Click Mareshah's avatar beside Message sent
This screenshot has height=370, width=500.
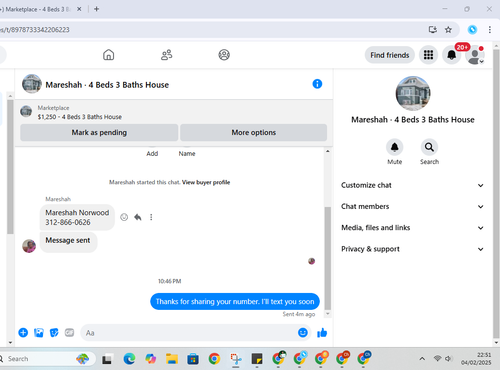click(x=29, y=246)
